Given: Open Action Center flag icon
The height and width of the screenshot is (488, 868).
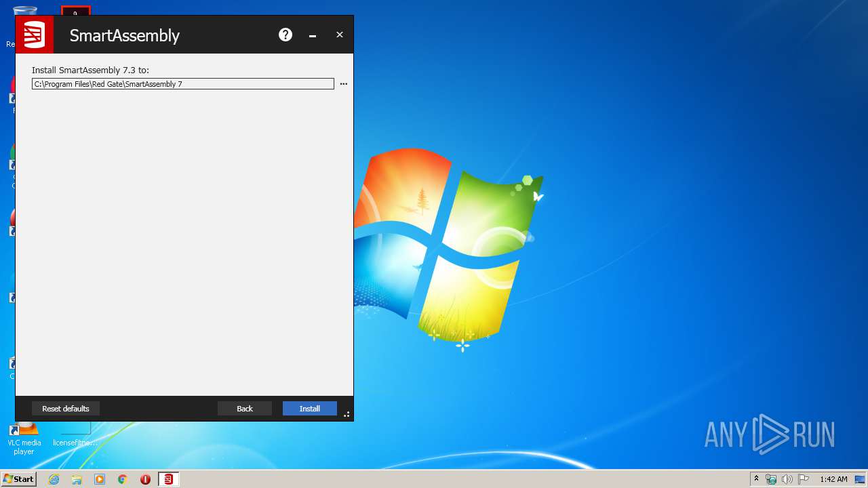Looking at the screenshot, I should 804,479.
